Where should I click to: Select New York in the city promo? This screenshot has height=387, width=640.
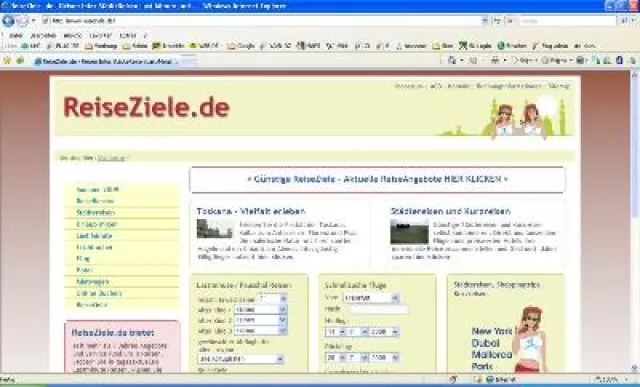491,331
